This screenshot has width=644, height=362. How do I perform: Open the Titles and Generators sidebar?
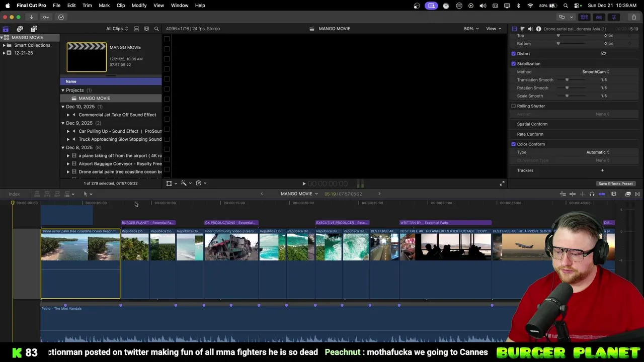(x=34, y=29)
